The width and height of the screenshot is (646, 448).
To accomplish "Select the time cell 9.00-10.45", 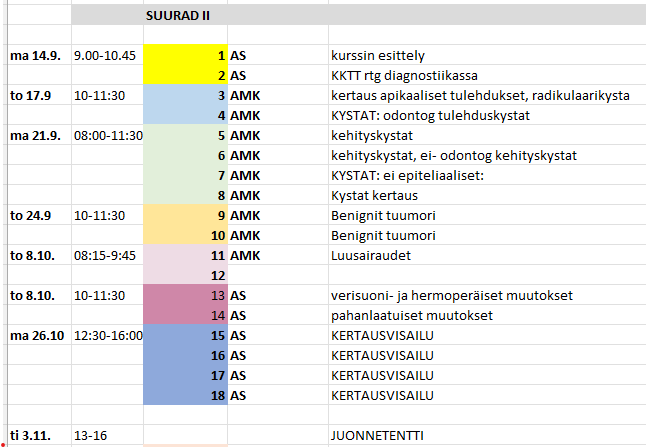I will pos(108,55).
